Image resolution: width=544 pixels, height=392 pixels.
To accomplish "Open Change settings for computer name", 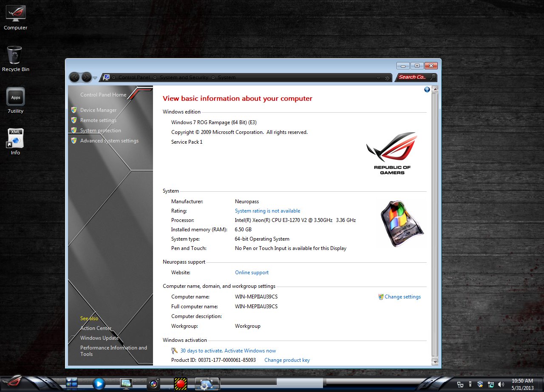I will coord(402,297).
